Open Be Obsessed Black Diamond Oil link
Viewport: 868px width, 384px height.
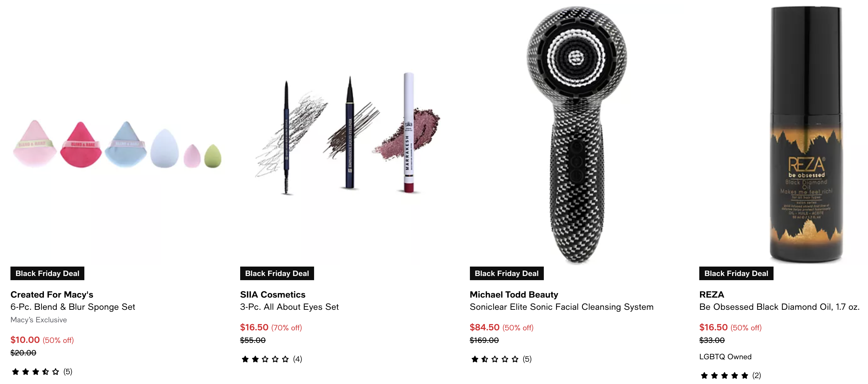pos(779,307)
